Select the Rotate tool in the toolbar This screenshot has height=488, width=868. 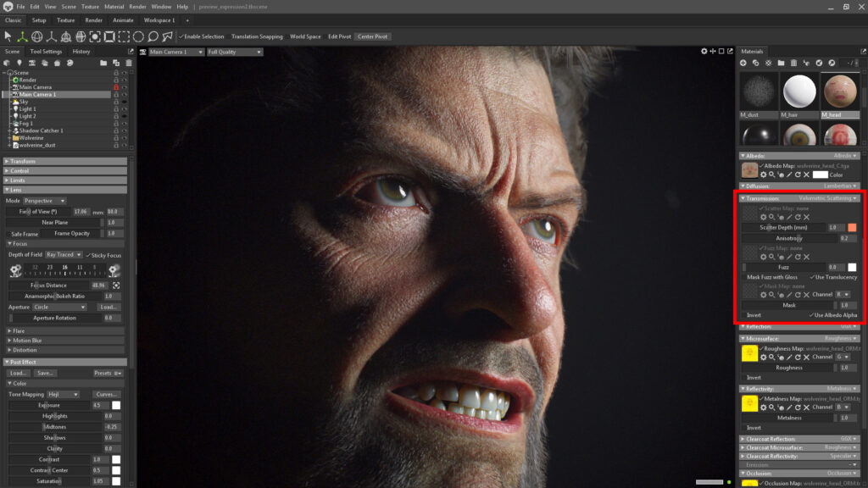tap(37, 37)
